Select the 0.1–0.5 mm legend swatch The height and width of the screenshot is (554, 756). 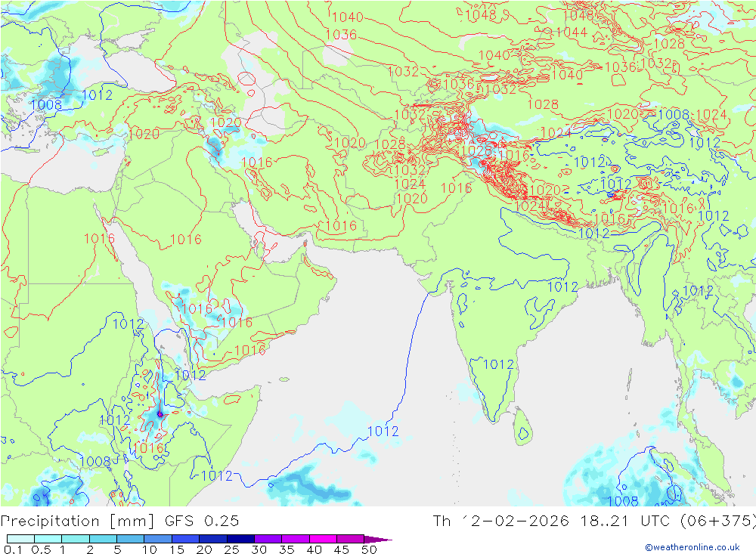point(20,539)
